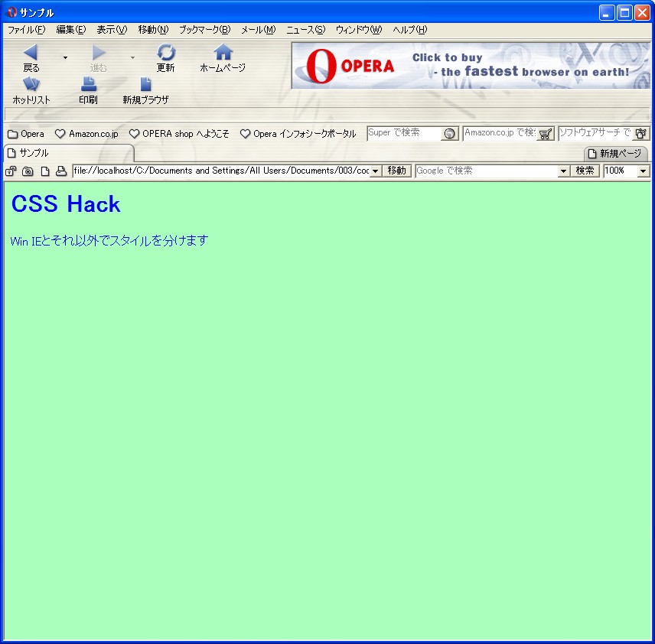Click the lock security icon in address bar
Screen dimensions: 655x644
coord(11,171)
